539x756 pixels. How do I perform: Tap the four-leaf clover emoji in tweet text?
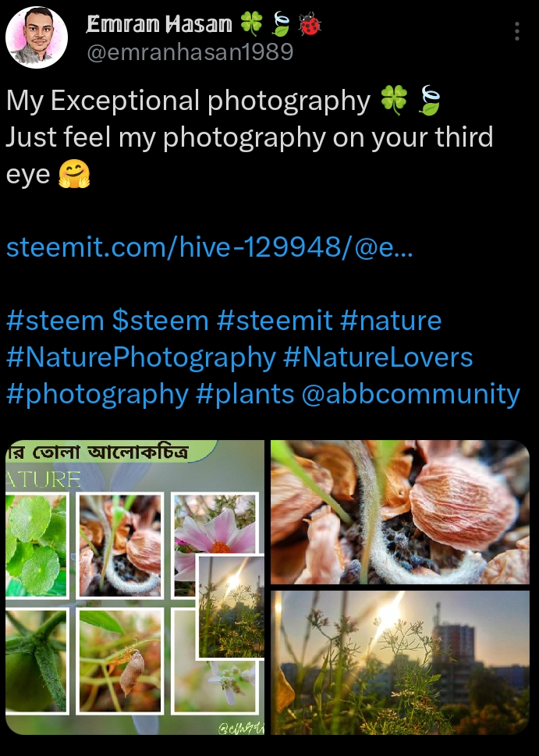(394, 101)
